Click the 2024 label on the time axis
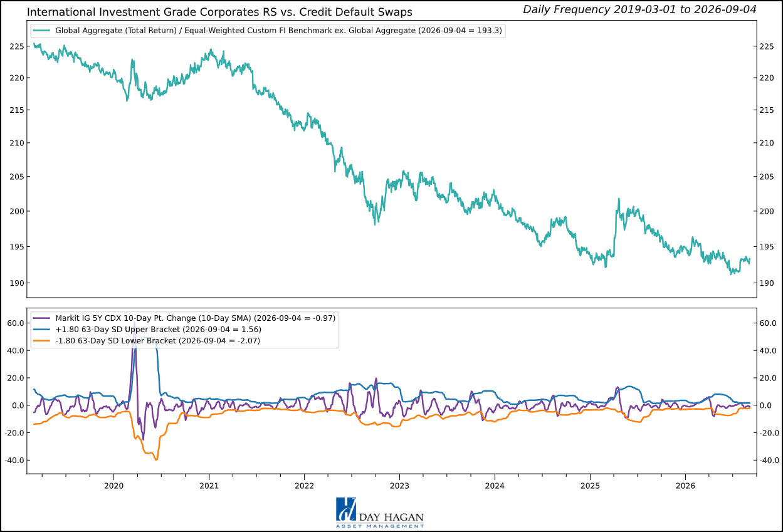Image resolution: width=783 pixels, height=532 pixels. click(495, 486)
